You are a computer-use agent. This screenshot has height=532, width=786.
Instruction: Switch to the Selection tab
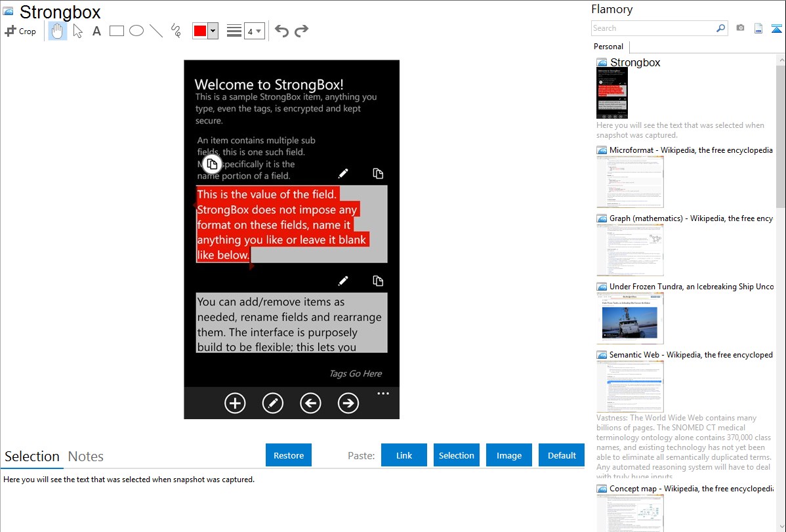coord(32,457)
